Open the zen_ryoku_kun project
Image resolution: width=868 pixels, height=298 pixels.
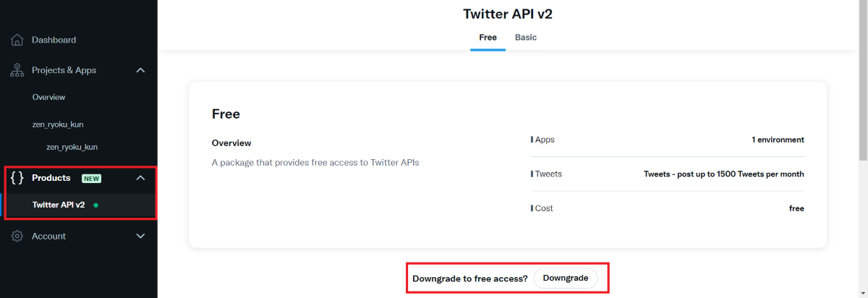pos(57,124)
